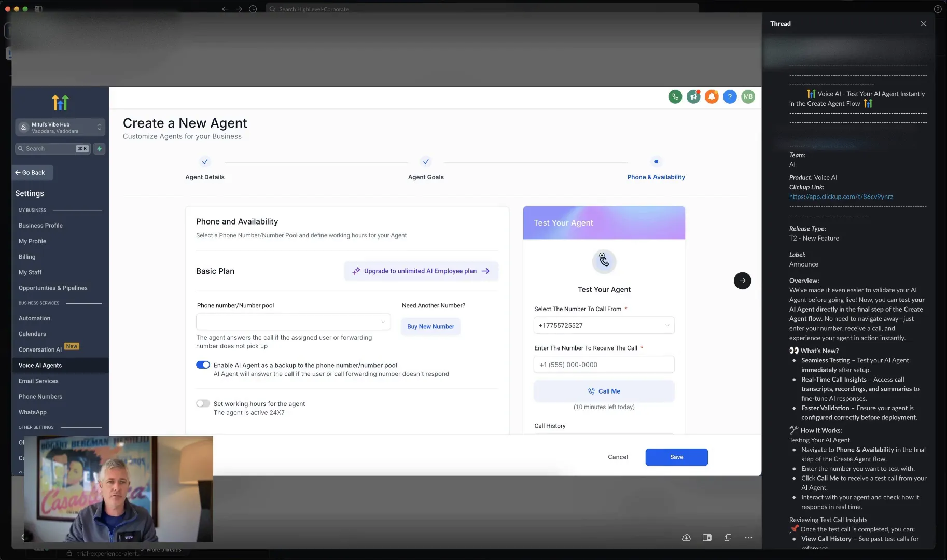Image resolution: width=947 pixels, height=560 pixels.
Task: Click the download icon below the image
Action: [686, 538]
